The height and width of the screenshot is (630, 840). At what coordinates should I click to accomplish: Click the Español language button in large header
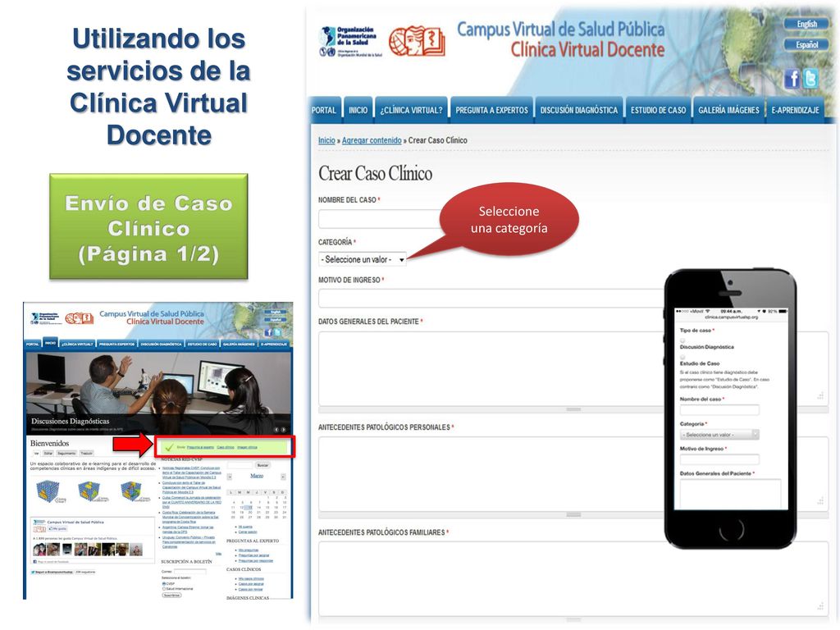pos(807,44)
